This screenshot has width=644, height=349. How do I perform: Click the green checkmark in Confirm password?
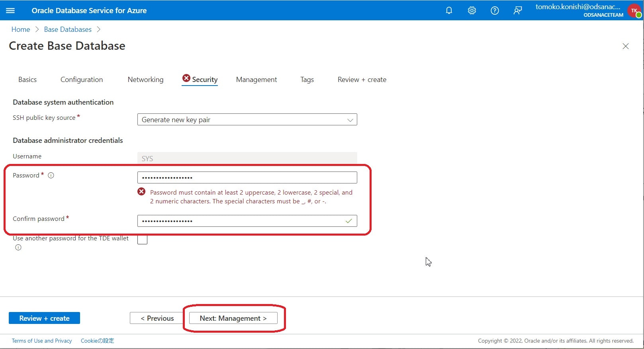point(349,221)
